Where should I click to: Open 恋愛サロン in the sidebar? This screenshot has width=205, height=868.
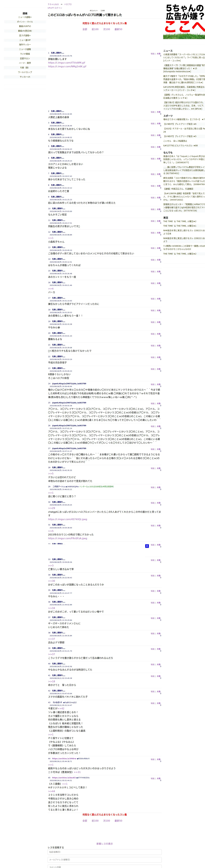pyautogui.click(x=25, y=59)
